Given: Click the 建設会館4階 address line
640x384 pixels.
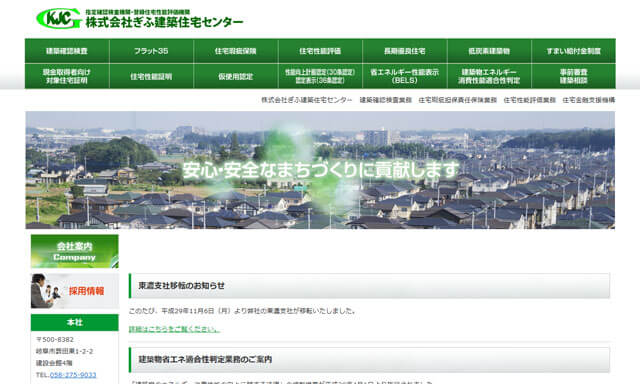Looking at the screenshot, I should pyautogui.click(x=54, y=363).
